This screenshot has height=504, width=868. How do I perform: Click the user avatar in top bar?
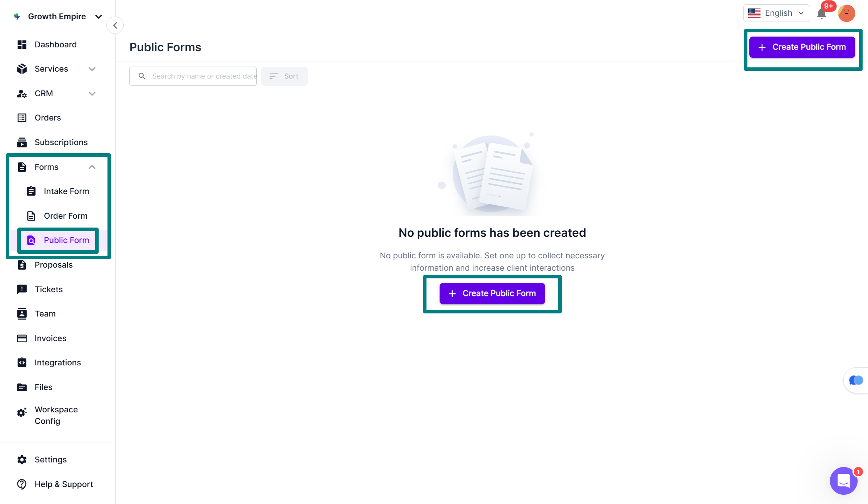point(846,13)
